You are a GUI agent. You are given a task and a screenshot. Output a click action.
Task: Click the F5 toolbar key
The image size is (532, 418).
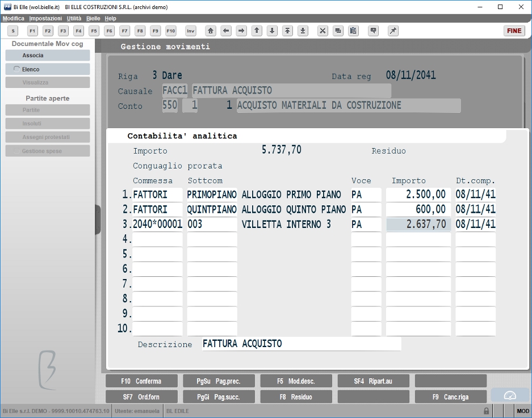pyautogui.click(x=94, y=31)
